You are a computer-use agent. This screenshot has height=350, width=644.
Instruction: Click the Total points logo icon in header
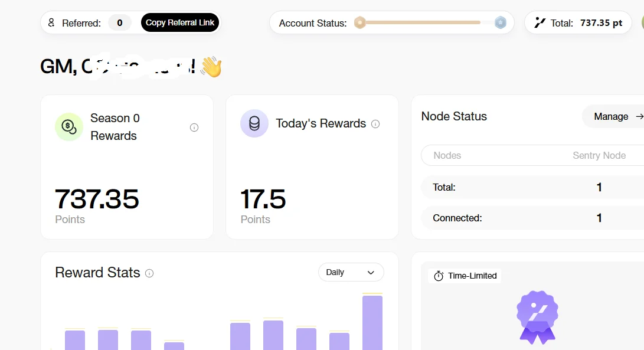[540, 22]
